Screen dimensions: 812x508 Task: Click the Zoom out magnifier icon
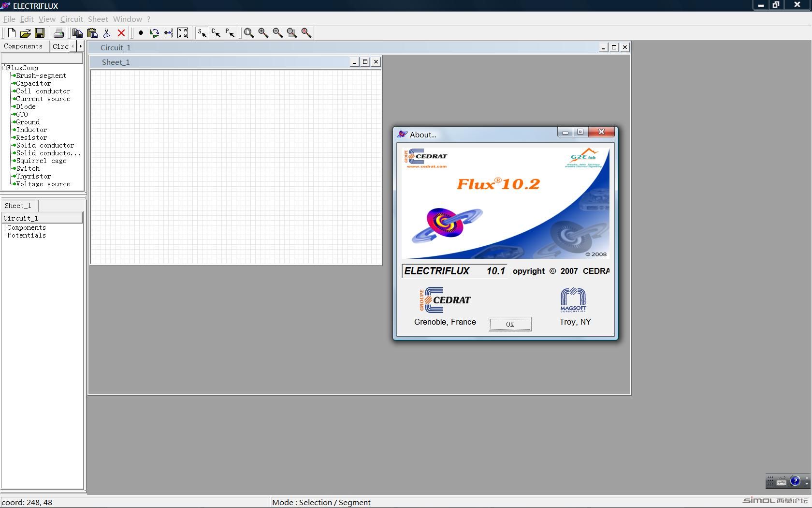(277, 33)
